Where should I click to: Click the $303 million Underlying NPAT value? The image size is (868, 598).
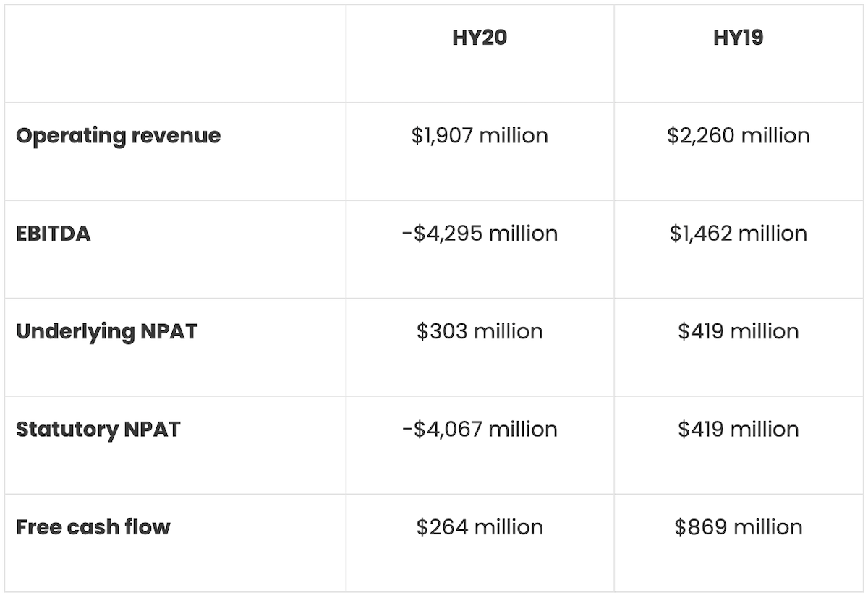pos(480,331)
